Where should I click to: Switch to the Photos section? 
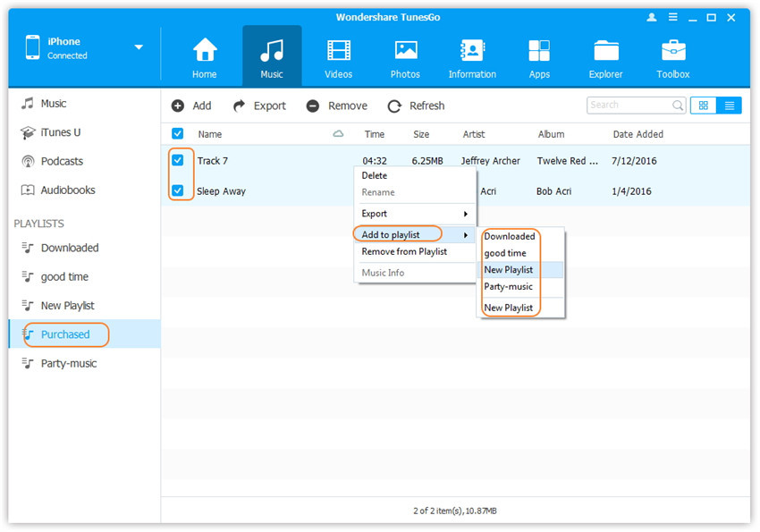405,59
